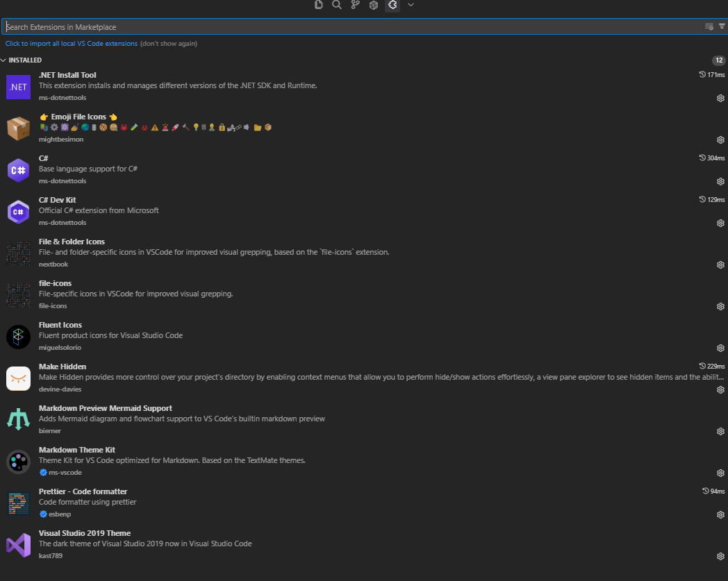
Task: Click to import all local VS Code extensions
Action: pyautogui.click(x=72, y=44)
